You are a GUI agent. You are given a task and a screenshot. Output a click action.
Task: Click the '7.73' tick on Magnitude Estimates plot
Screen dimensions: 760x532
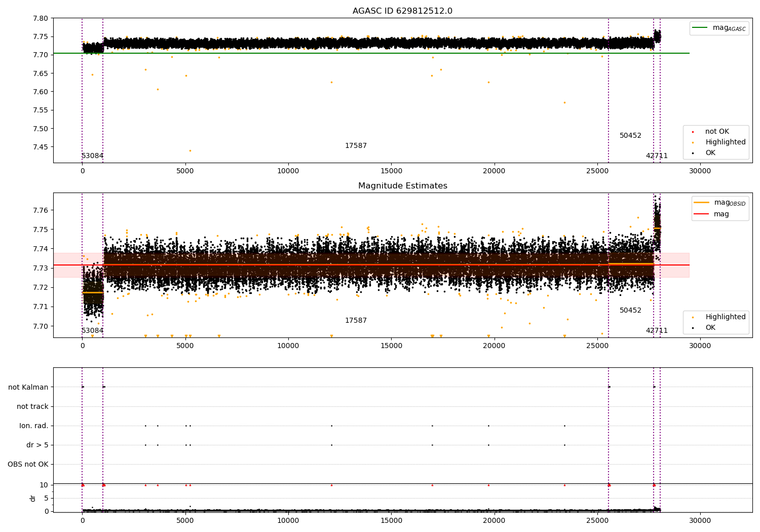[41, 268]
